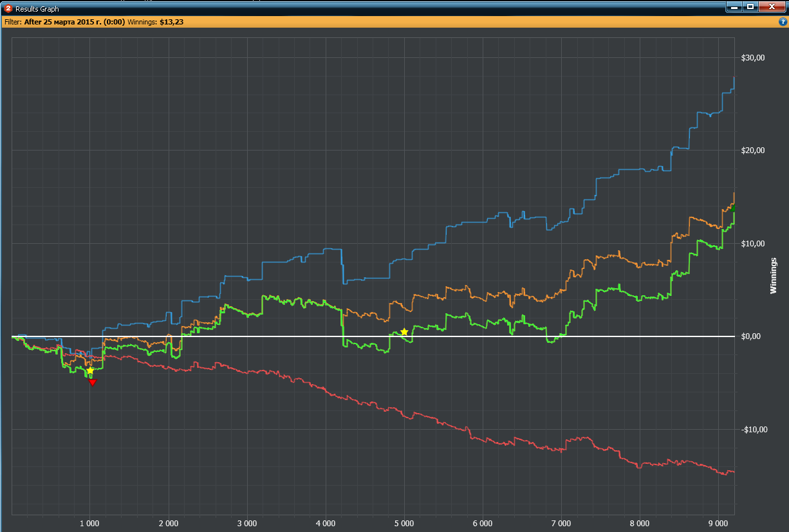Minimize the Results Graph window
789x532 pixels.
coord(734,6)
